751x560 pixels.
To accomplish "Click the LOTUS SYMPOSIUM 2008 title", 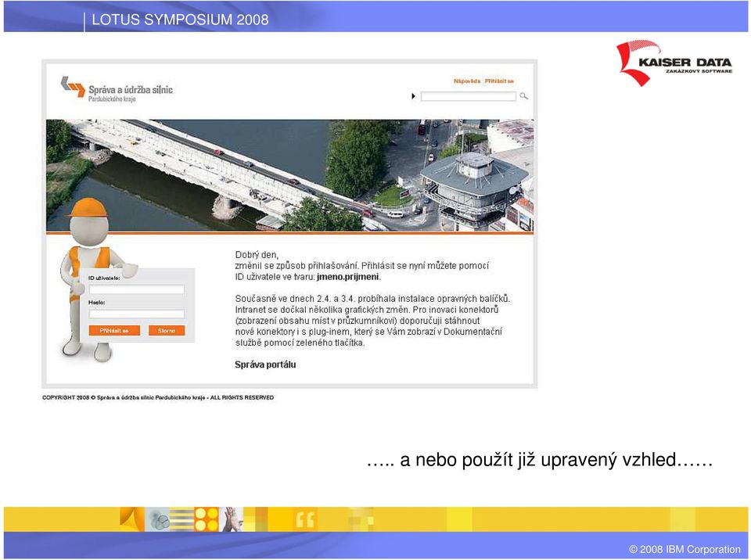I will [180, 20].
